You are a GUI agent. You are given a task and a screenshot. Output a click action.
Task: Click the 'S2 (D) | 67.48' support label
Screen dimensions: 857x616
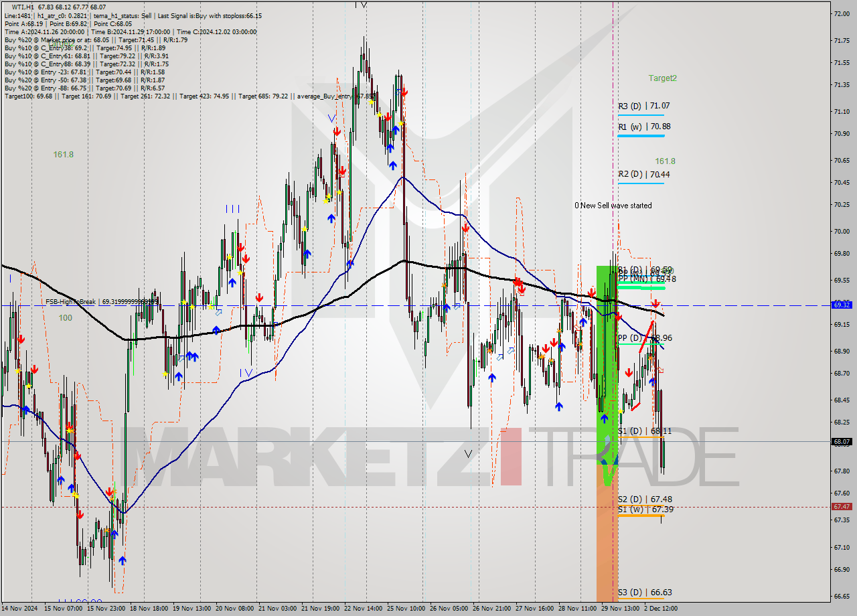pyautogui.click(x=645, y=499)
